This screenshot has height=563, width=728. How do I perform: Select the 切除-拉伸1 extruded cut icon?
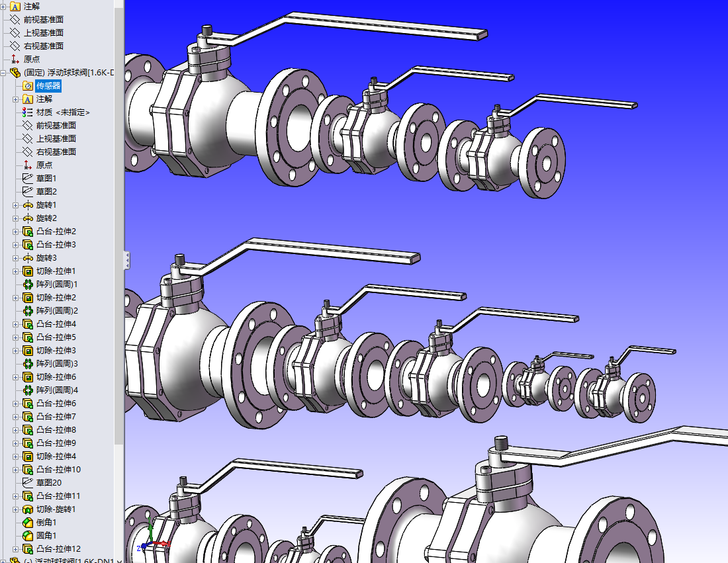pyautogui.click(x=28, y=271)
